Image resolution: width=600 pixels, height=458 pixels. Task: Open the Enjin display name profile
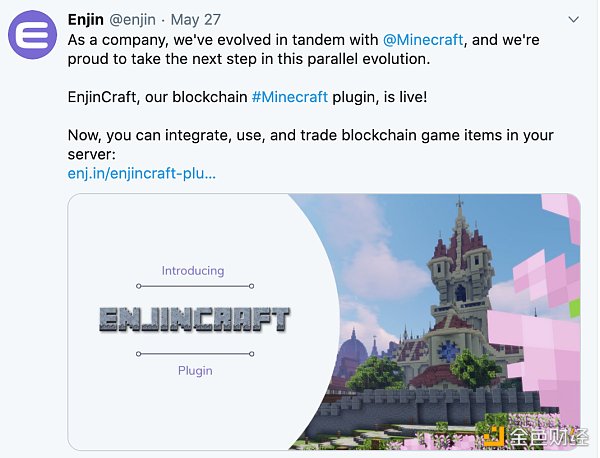point(85,19)
